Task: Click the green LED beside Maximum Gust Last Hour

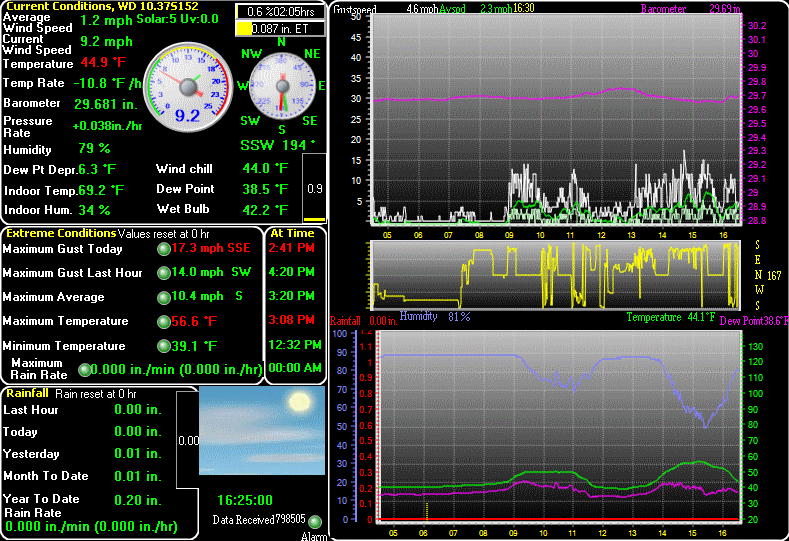Action: [x=164, y=273]
